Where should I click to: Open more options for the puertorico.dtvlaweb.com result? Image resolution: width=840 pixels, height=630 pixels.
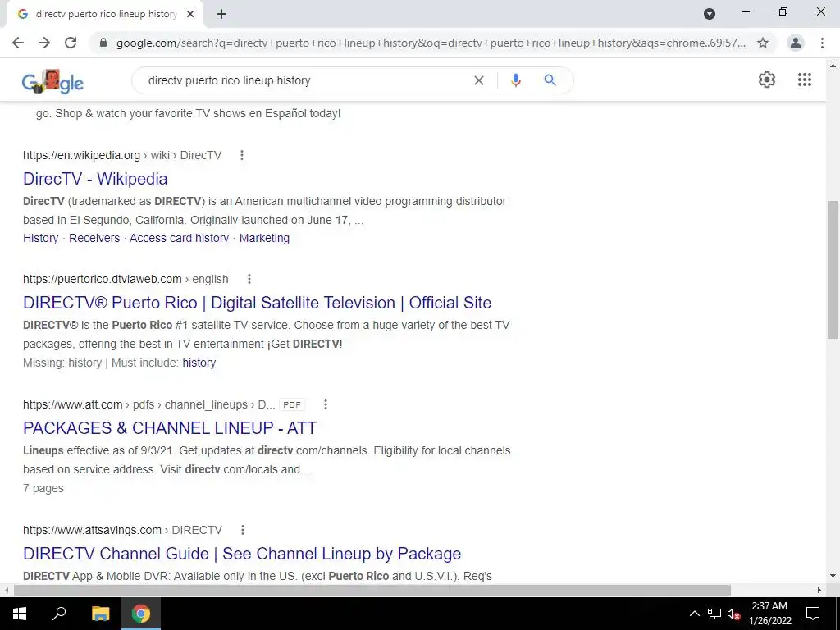(249, 279)
